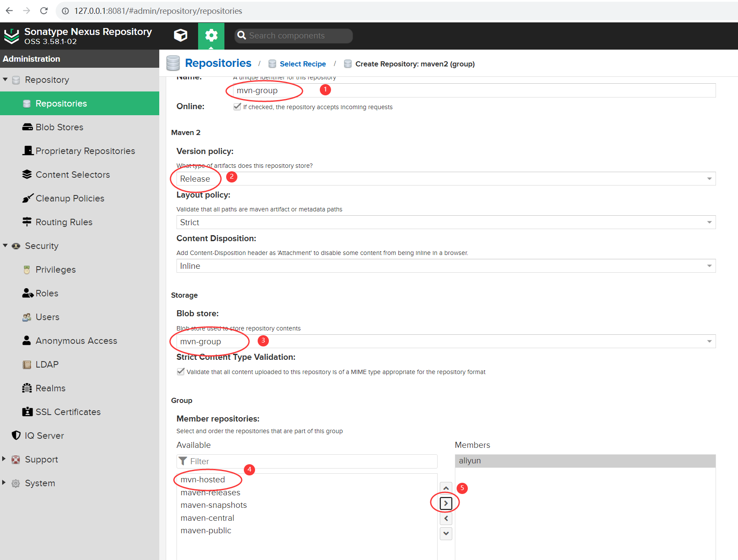The height and width of the screenshot is (560, 738).
Task: Click the browser reload icon
Action: [44, 11]
